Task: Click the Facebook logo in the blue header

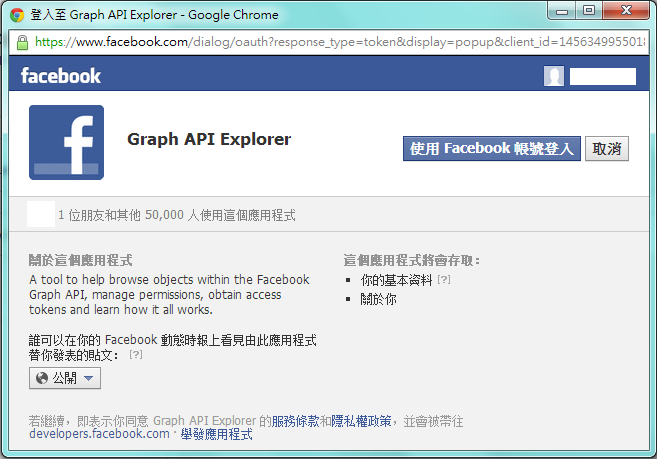Action: pos(61,76)
